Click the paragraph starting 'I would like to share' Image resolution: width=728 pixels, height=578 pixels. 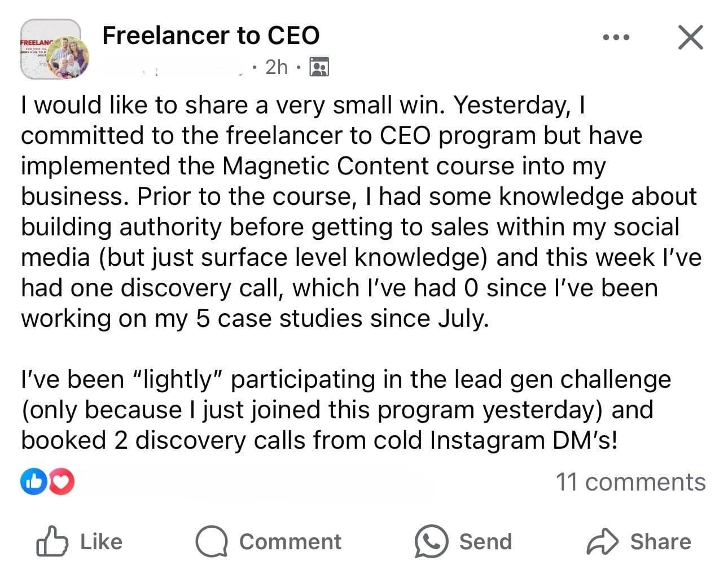click(x=361, y=212)
